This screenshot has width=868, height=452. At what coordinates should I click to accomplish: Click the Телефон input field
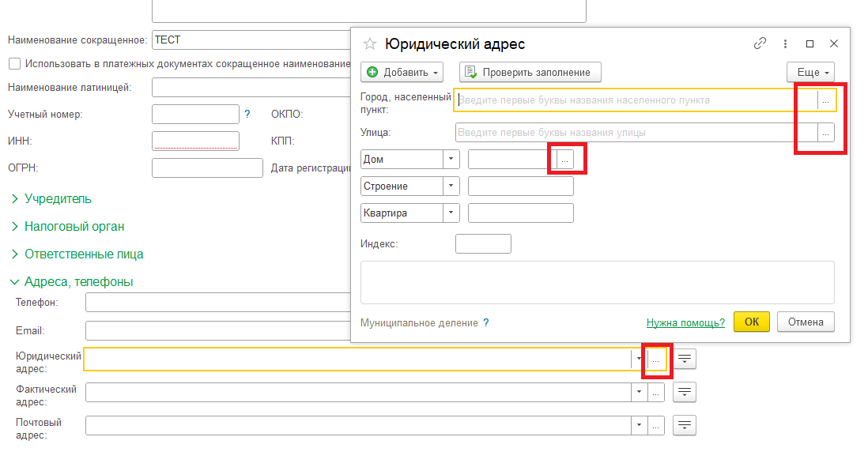[x=218, y=303]
